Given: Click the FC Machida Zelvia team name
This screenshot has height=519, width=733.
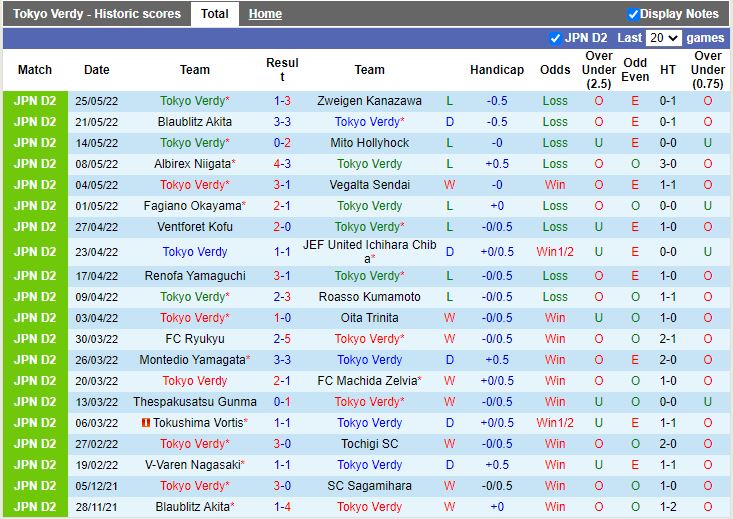Looking at the screenshot, I should (x=367, y=381).
